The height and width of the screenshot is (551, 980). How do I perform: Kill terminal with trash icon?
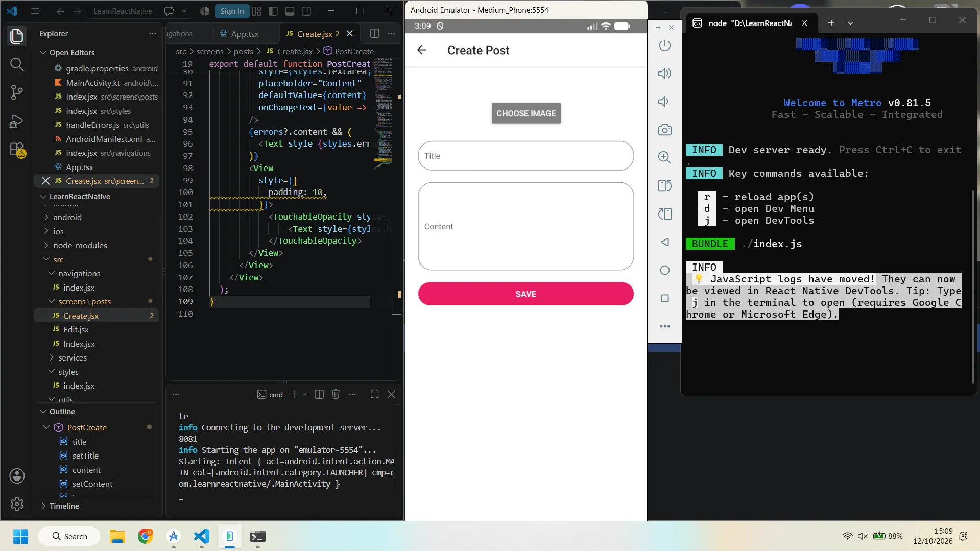(336, 394)
